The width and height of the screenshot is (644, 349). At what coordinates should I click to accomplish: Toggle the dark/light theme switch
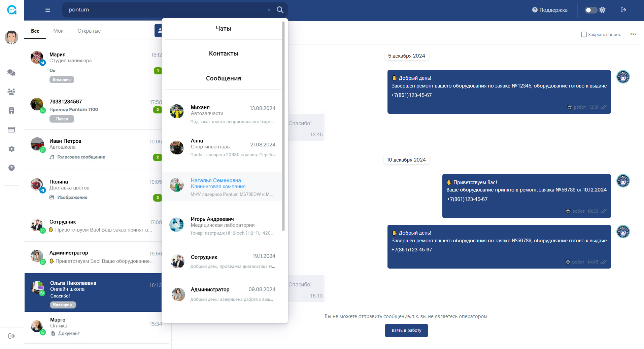point(591,10)
